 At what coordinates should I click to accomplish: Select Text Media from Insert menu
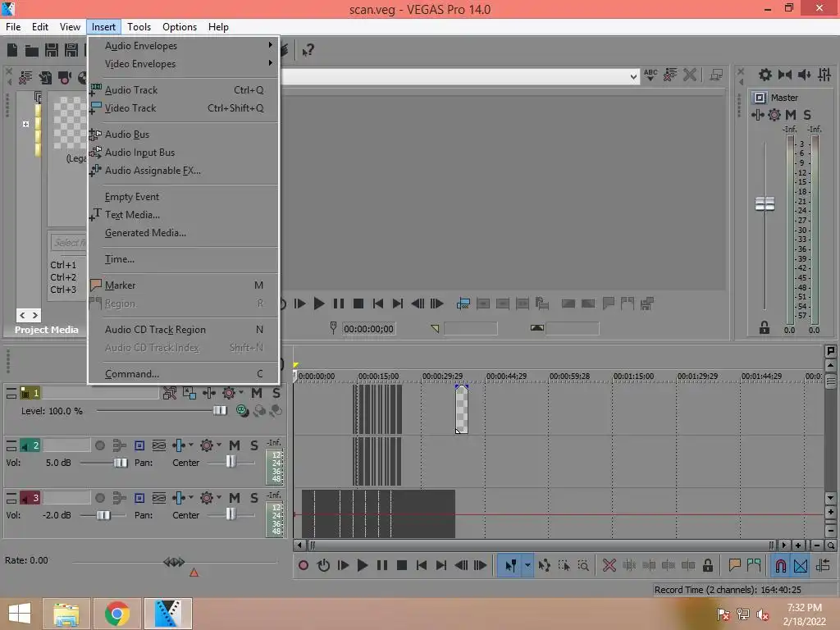[183, 214]
